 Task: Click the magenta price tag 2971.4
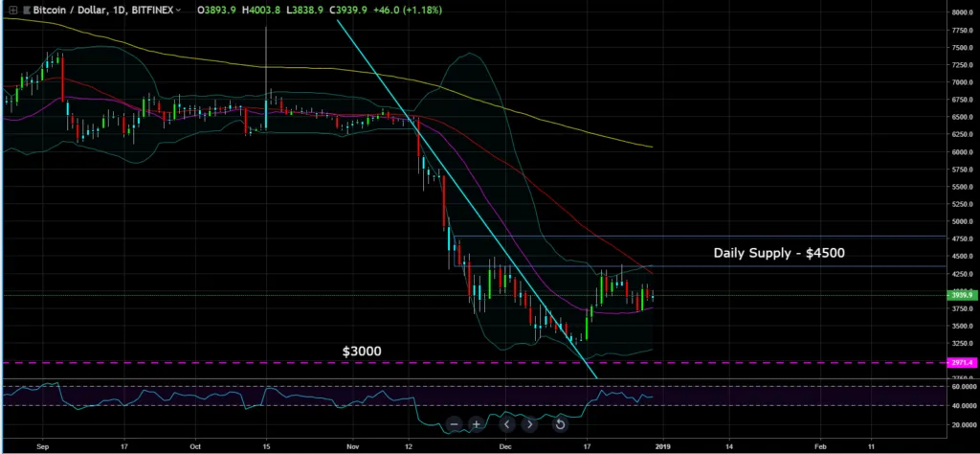click(963, 363)
